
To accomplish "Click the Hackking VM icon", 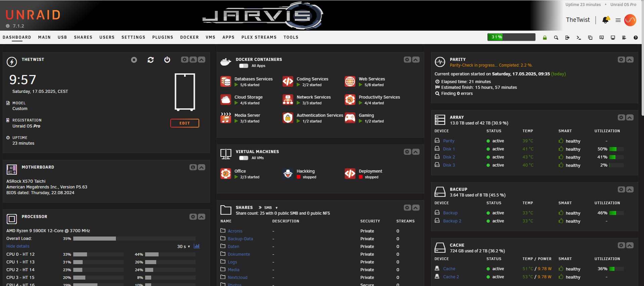I will 288,174.
